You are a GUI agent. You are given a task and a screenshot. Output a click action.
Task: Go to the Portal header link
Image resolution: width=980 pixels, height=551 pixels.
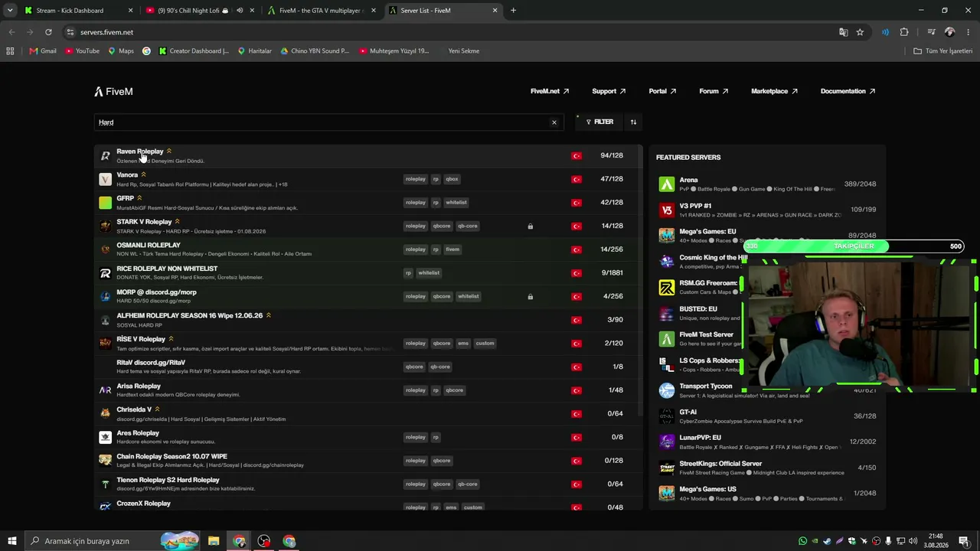click(x=662, y=91)
